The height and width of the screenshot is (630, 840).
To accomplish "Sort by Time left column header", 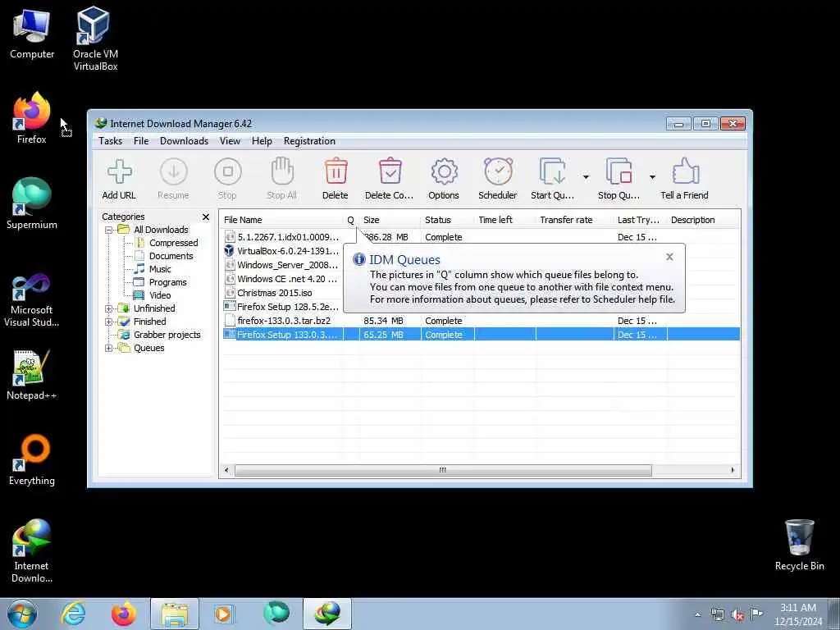I will pos(504,220).
